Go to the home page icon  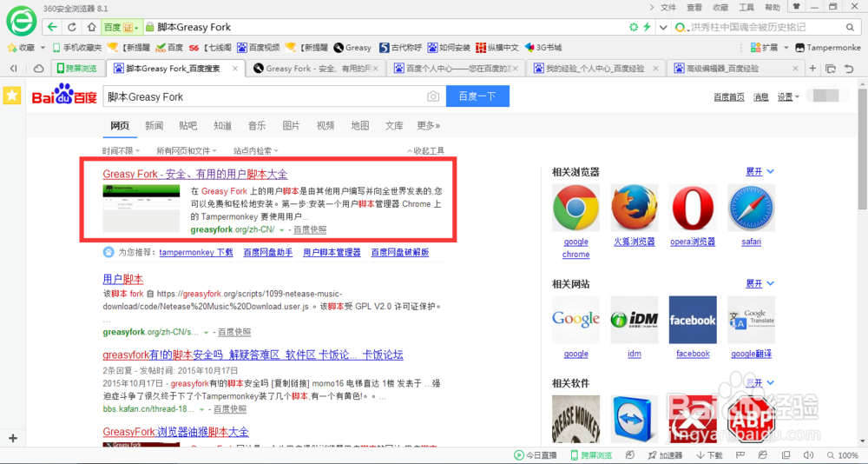91,27
